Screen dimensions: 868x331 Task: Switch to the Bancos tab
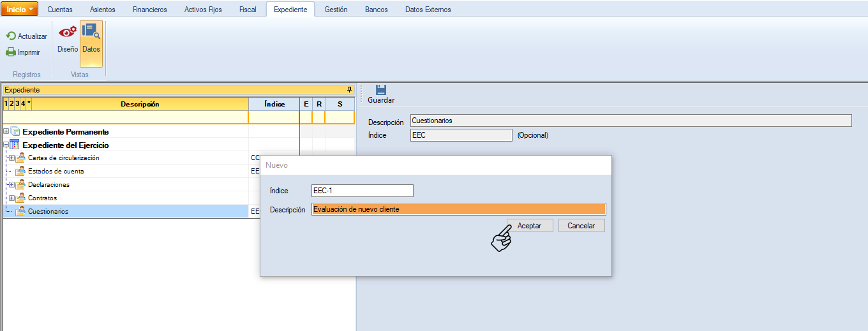[x=376, y=10]
